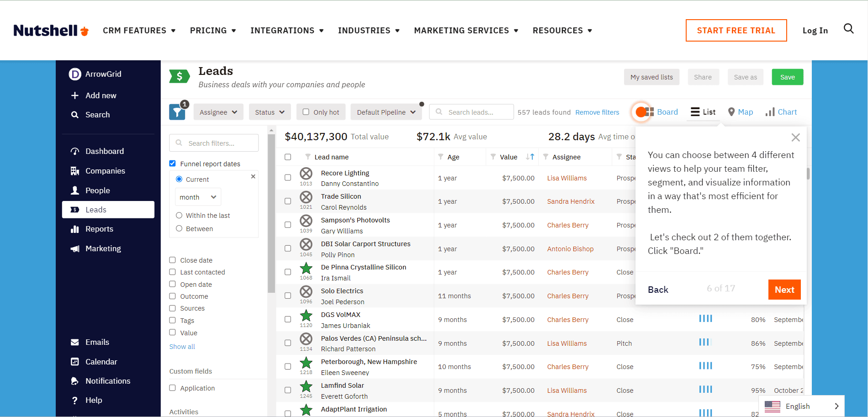Open the Dashboard from the sidebar
Viewport: 868px width, 417px height.
[x=104, y=151]
